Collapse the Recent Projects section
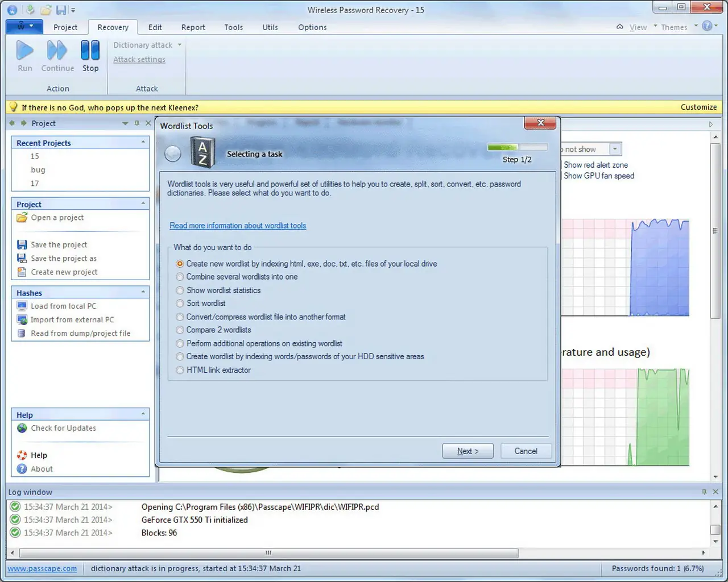Viewport: 728px width, 582px height. point(143,142)
